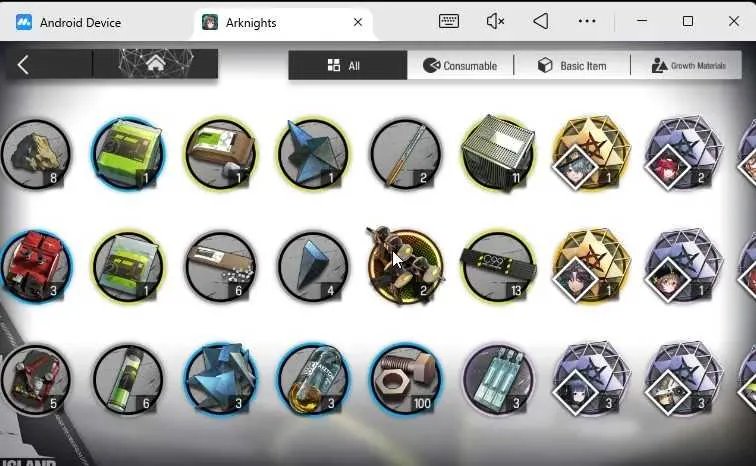Select the thin rod item with count 2
The width and height of the screenshot is (756, 466).
406,154
